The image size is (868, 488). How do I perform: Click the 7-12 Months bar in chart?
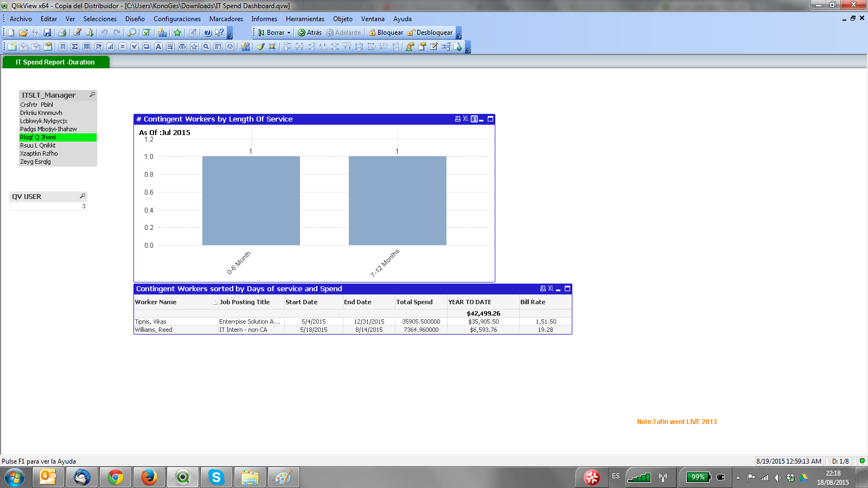tap(398, 201)
